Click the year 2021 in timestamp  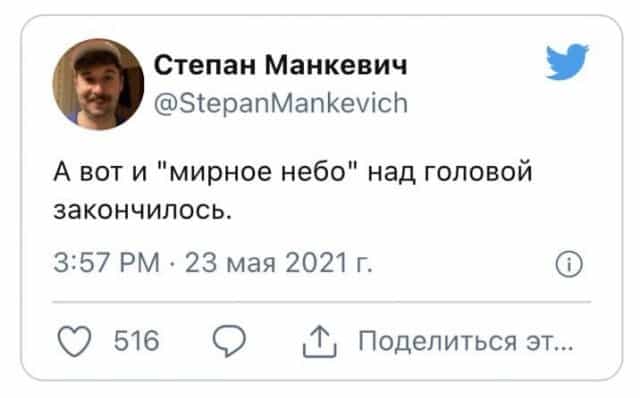(316, 262)
